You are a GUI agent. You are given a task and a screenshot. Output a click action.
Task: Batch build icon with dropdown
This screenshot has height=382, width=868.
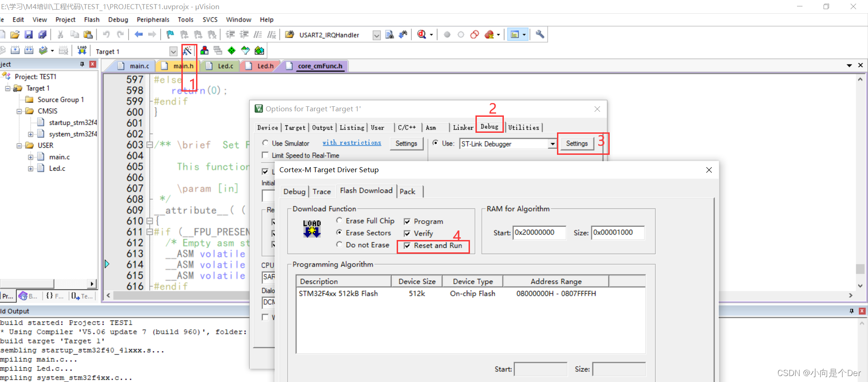46,51
